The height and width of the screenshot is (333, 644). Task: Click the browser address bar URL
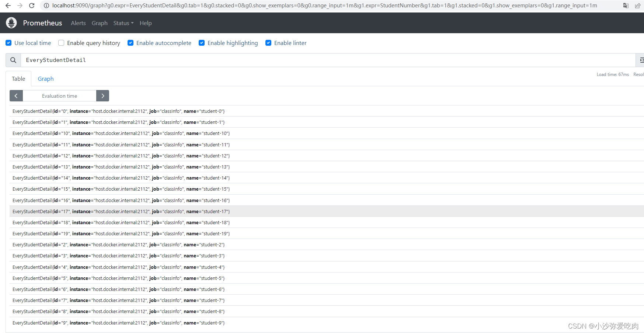point(324,6)
